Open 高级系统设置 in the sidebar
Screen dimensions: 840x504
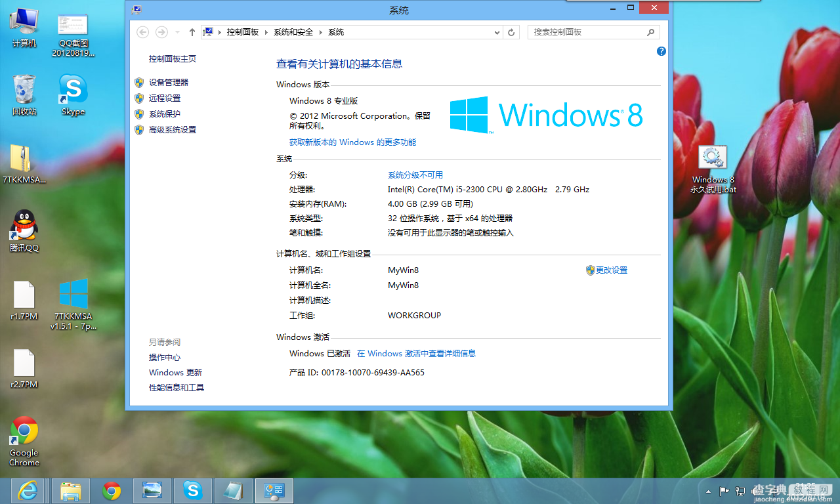tap(173, 130)
